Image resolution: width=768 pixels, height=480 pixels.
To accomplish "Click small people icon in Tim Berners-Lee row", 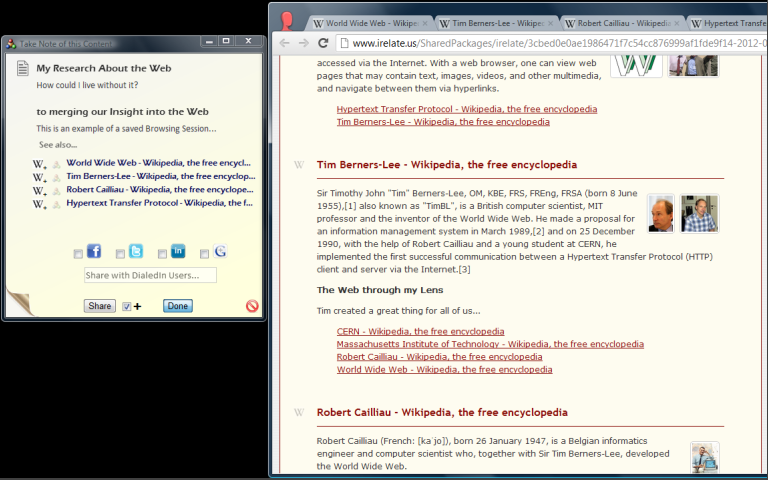I will click(x=57, y=178).
